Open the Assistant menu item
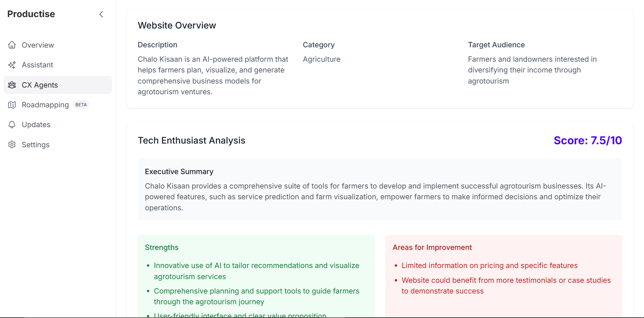Viewport: 644px width, 318px height. (58, 65)
